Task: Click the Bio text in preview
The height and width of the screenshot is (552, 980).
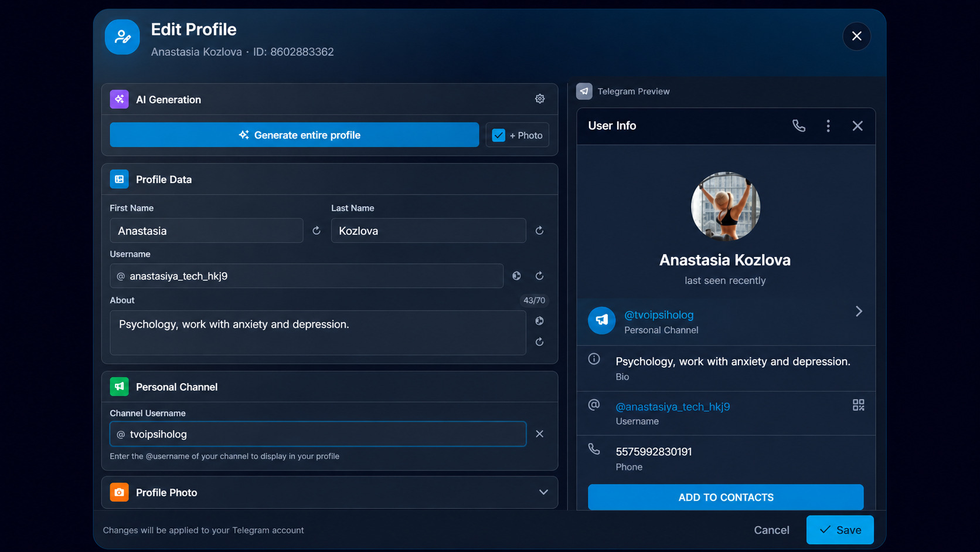Action: (x=733, y=361)
